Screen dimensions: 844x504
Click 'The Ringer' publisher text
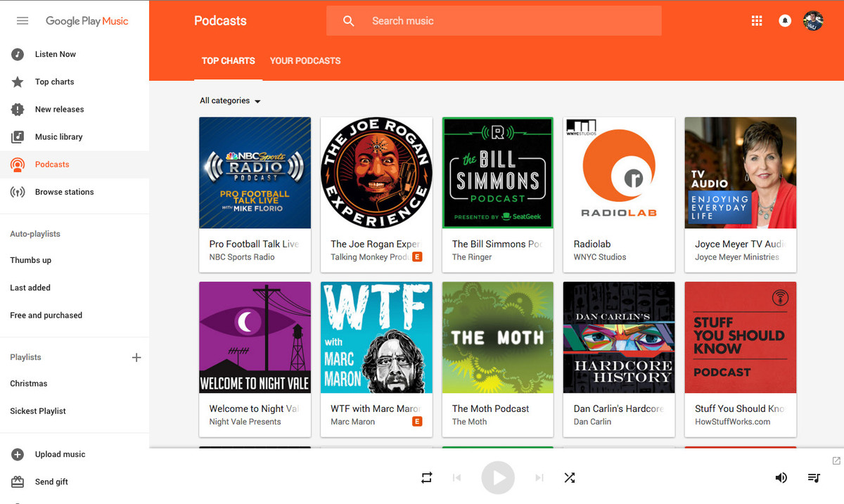pos(472,257)
